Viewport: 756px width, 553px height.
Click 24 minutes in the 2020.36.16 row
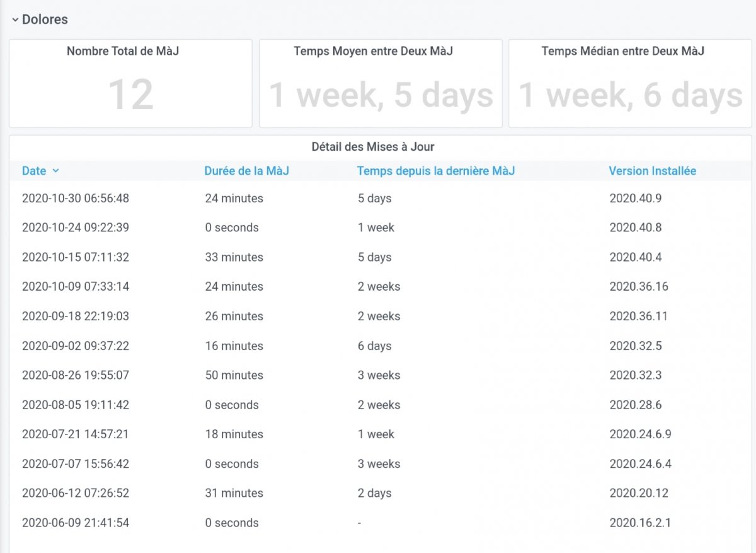(234, 286)
